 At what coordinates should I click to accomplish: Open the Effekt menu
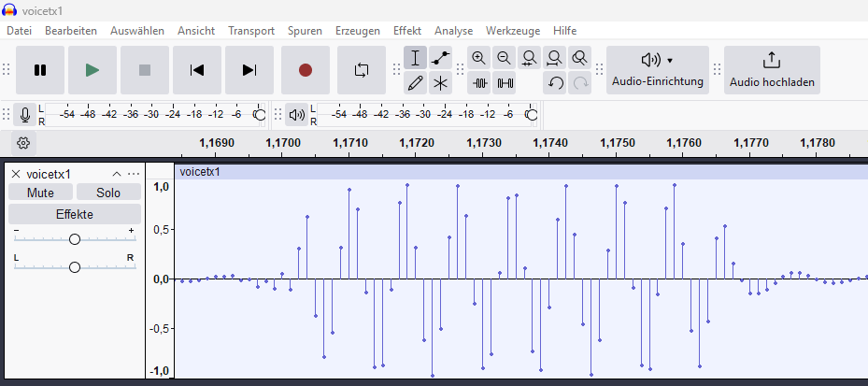coord(407,31)
